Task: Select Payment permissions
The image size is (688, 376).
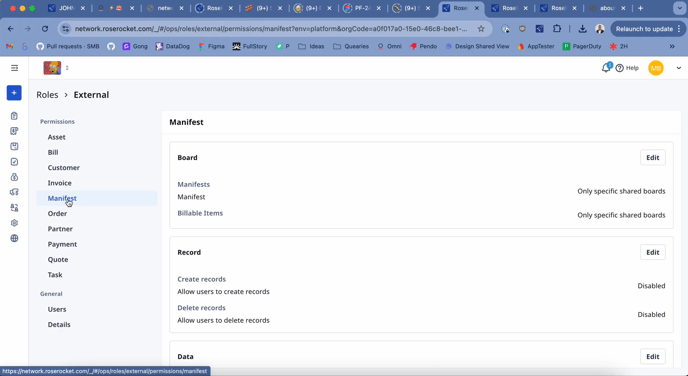Action: 62,244
